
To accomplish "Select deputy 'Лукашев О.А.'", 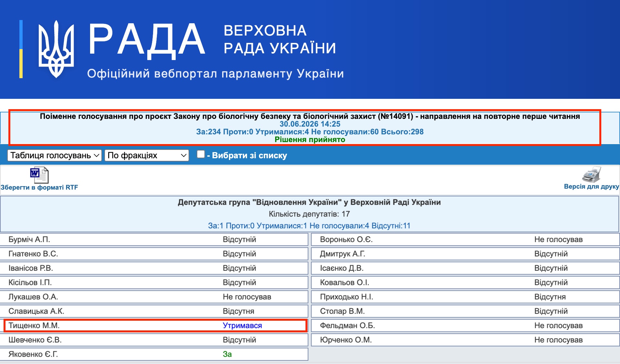I will [33, 296].
